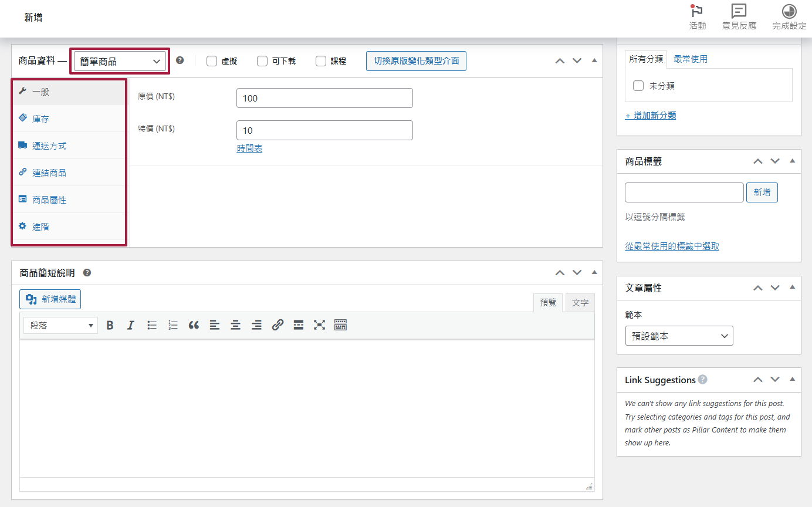Toggle fullscreen editor mode icon
Viewport: 812px width, 507px height.
[319, 325]
